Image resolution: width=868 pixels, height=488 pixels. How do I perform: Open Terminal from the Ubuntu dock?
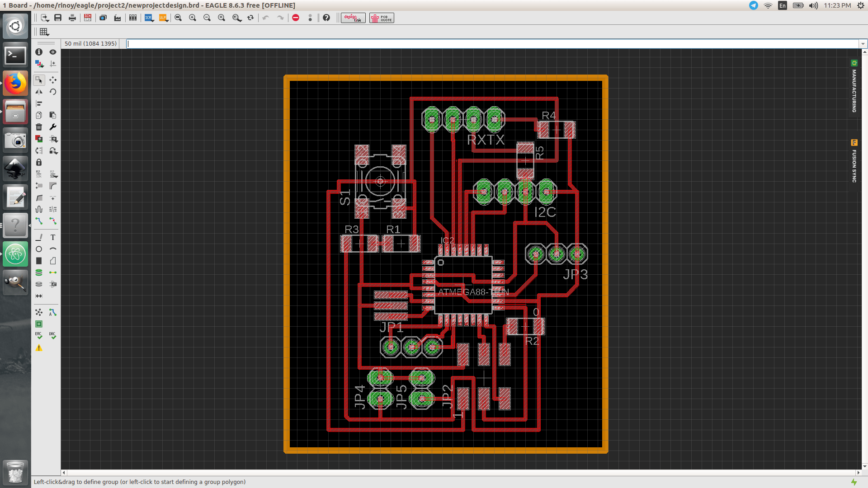(x=15, y=55)
